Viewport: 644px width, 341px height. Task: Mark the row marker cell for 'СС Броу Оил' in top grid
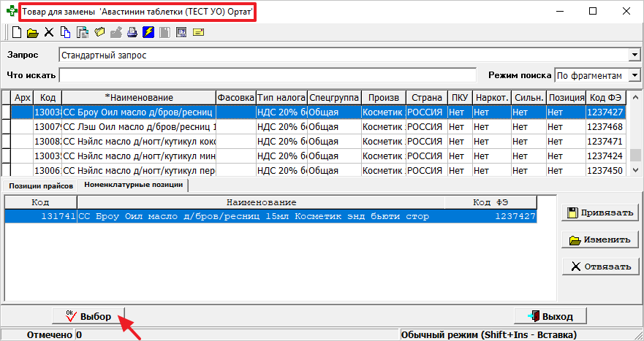[x=6, y=112]
